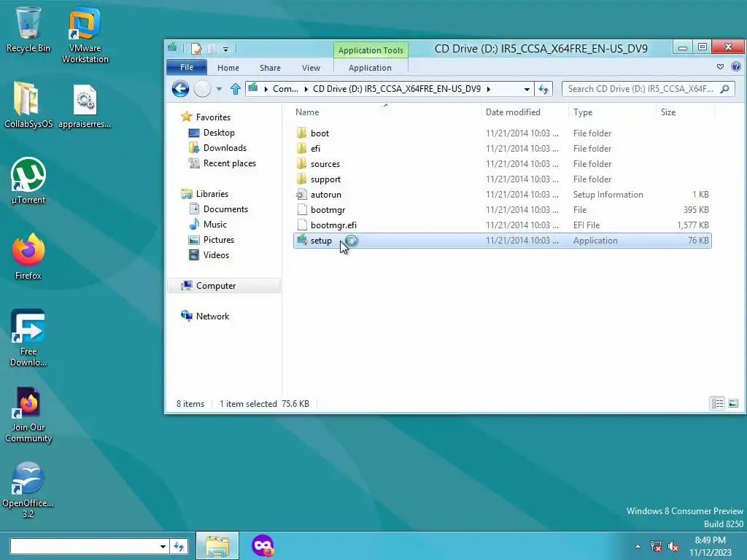
Task: Launch OpenOffice 3.2 desktop shortcut
Action: [28, 489]
